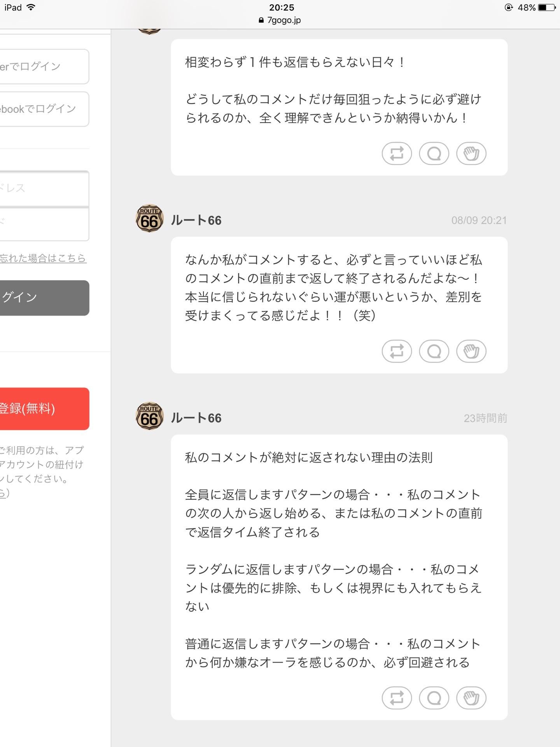Focus the password input field
Image resolution: width=560 pixels, height=747 pixels.
click(44, 224)
